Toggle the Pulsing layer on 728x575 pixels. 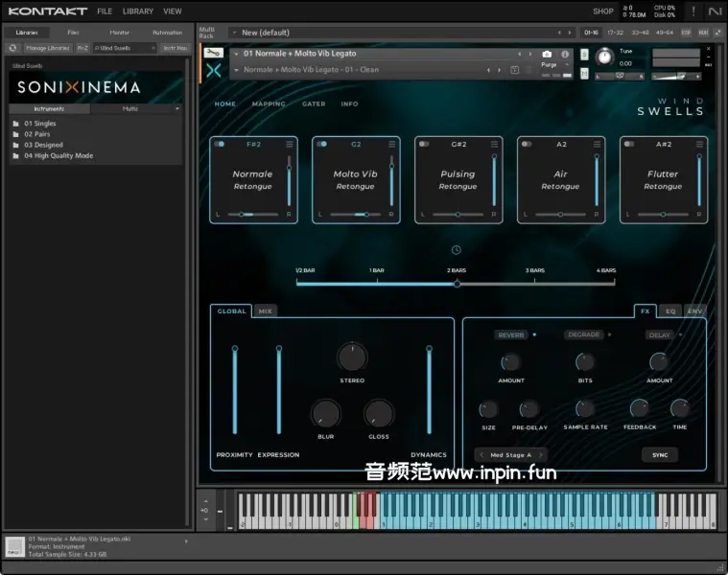pos(425,145)
